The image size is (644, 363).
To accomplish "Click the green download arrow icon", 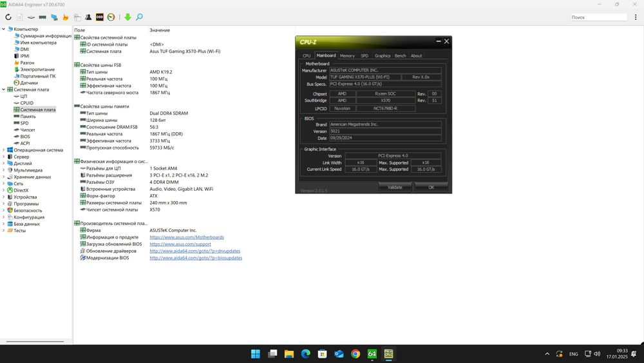I will pyautogui.click(x=128, y=17).
